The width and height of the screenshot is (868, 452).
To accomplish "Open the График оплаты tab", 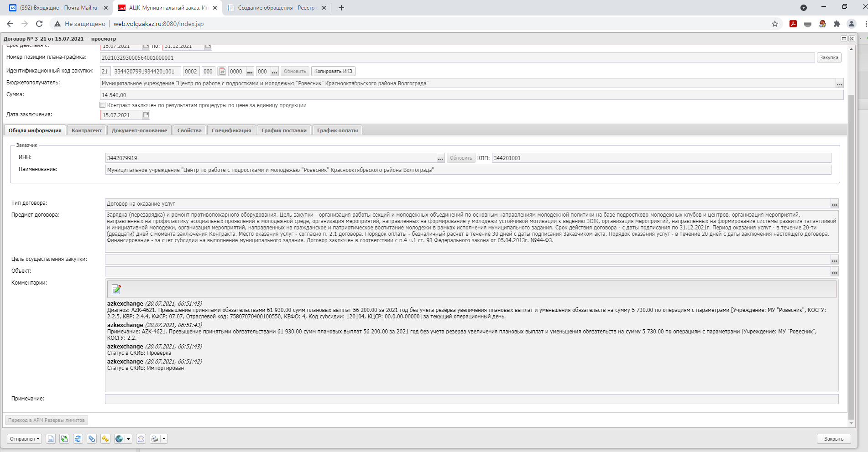I will pyautogui.click(x=337, y=130).
